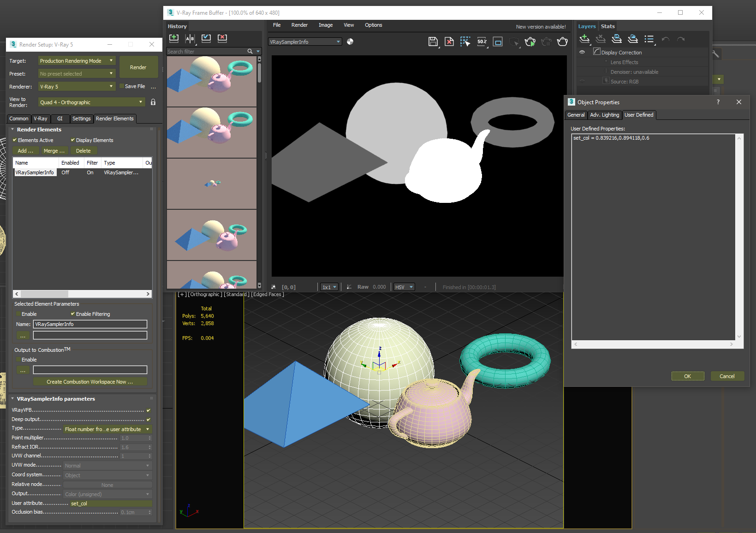
Task: Open the 50% test resolution option
Action: [482, 42]
